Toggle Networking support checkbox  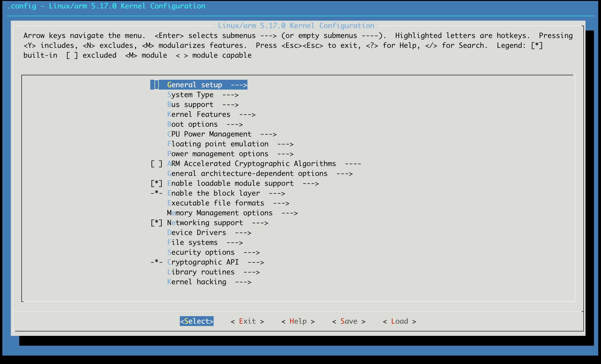click(156, 223)
